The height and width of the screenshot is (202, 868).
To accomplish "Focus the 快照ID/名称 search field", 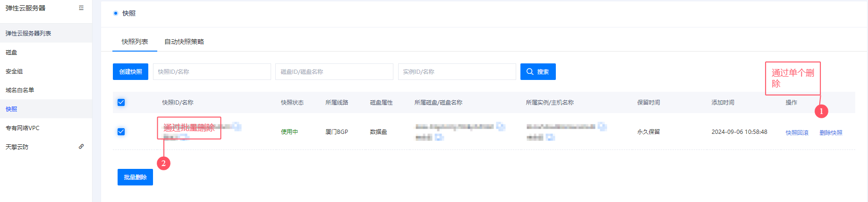I will (212, 72).
